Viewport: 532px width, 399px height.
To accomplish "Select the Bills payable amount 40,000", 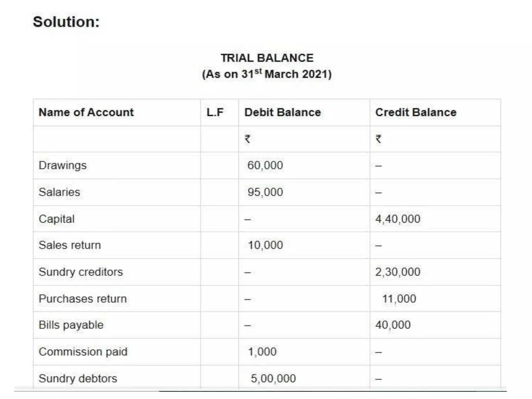I will (393, 325).
